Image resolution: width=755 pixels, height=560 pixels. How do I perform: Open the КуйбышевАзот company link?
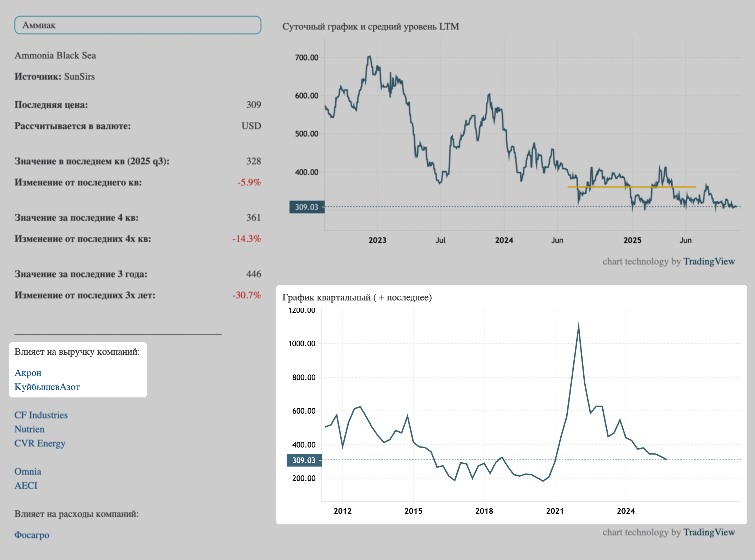[47, 387]
